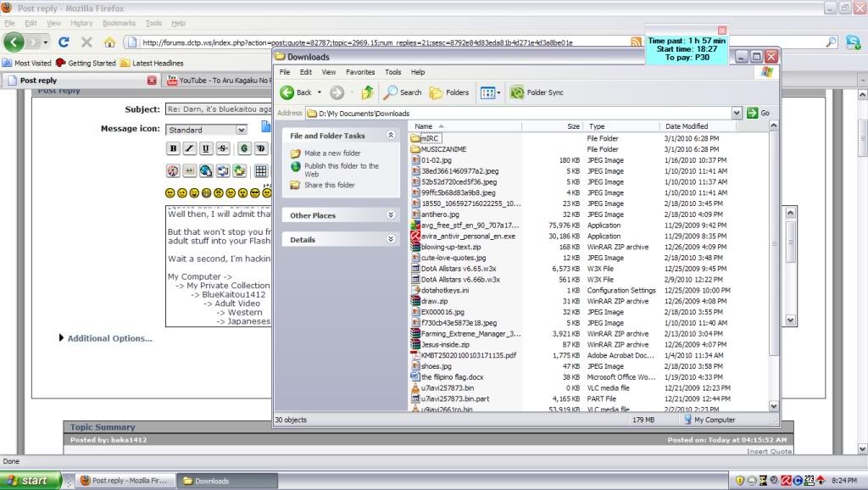The height and width of the screenshot is (490, 868).
Task: Open Firefox's History menu
Action: [81, 23]
